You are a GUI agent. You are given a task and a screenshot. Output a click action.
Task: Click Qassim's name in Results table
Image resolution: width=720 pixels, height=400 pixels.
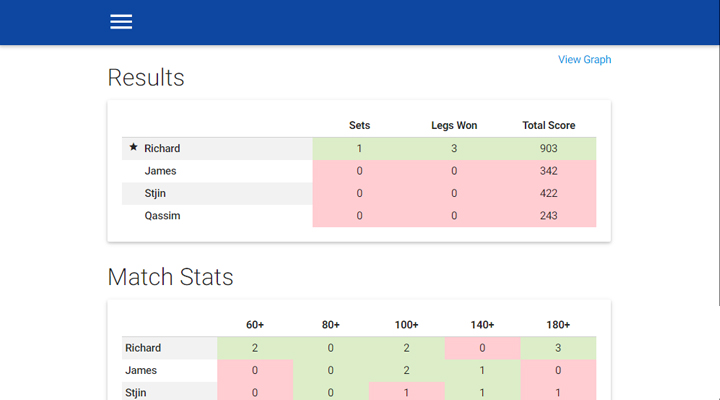coord(163,216)
